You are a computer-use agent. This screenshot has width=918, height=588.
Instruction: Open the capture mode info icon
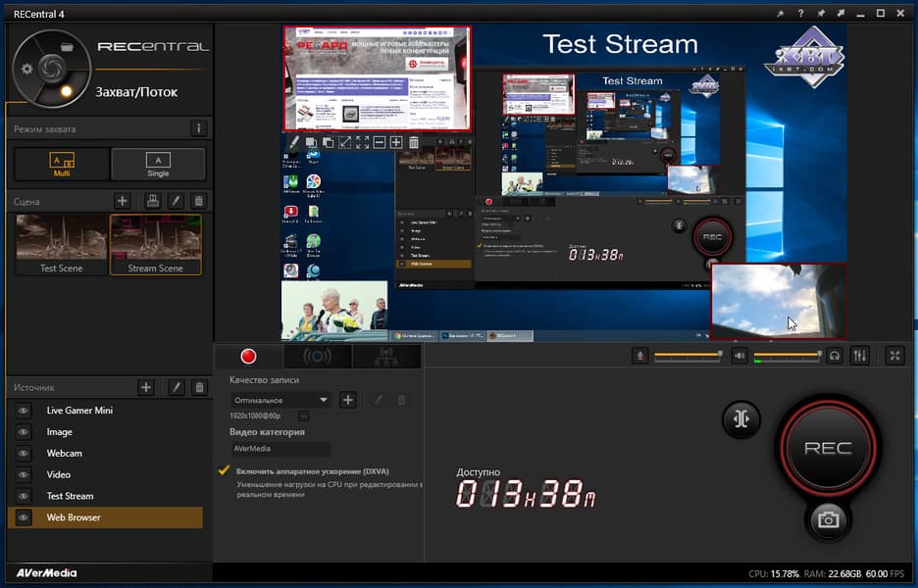tap(198, 128)
